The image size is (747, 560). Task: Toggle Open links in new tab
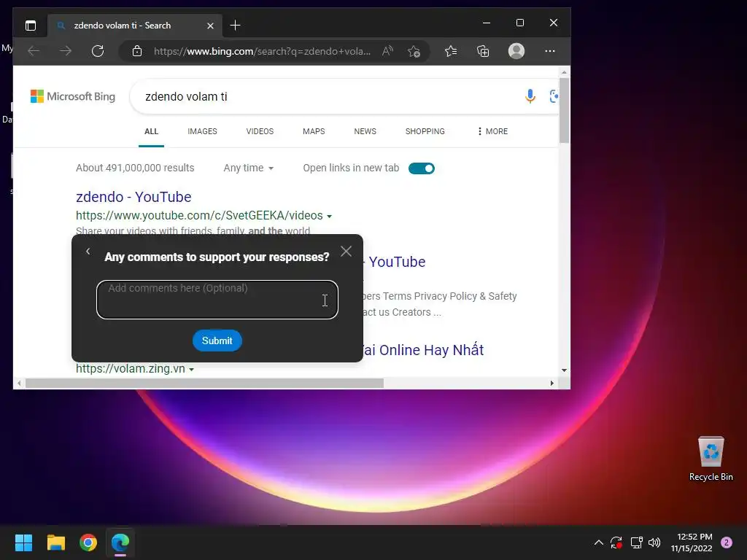422,168
